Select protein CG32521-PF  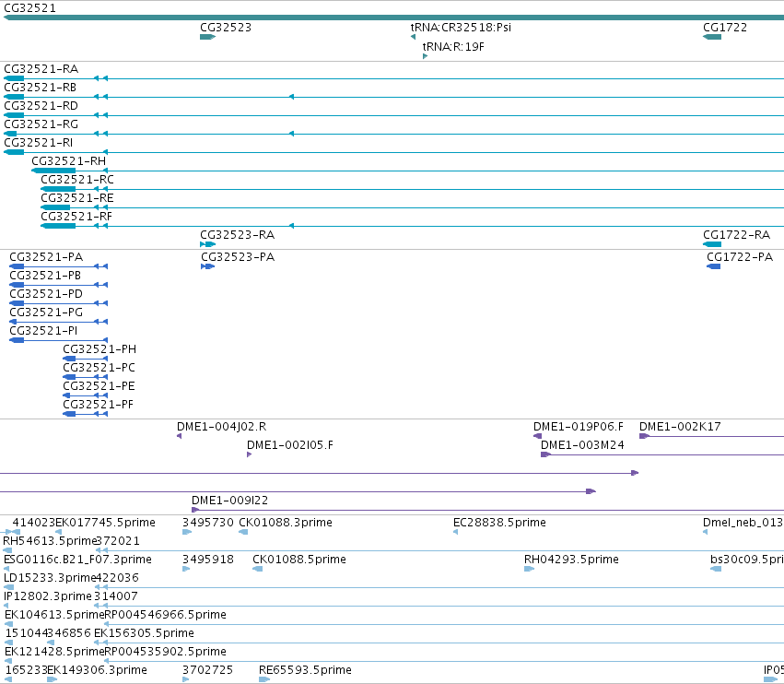click(98, 405)
